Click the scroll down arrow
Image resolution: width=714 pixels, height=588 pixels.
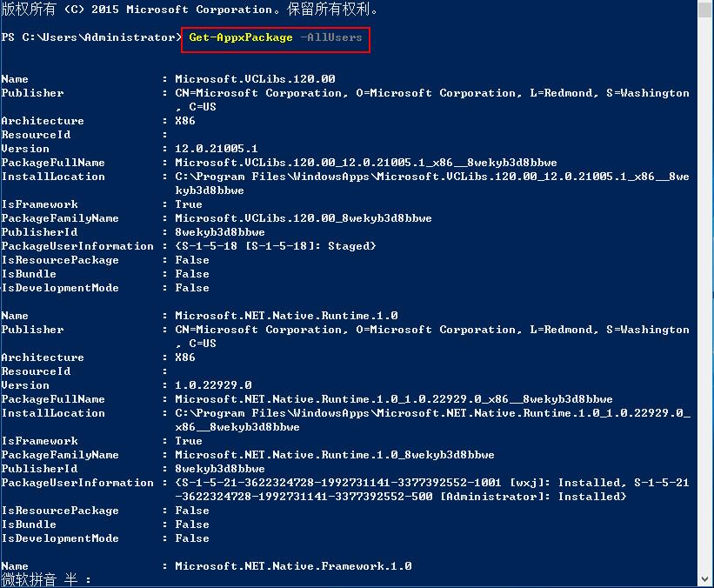coord(705,578)
